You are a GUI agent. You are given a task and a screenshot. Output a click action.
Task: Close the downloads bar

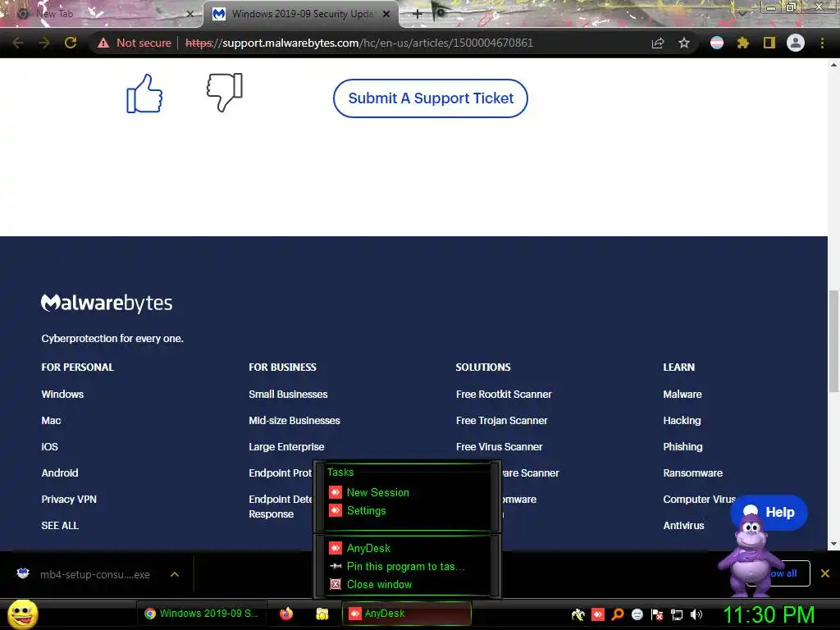click(825, 573)
